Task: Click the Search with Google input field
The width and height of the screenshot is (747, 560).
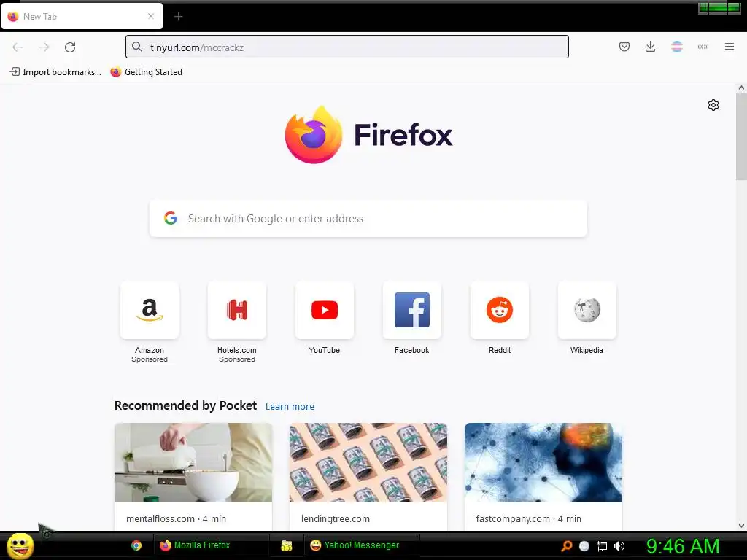Action: (368, 218)
